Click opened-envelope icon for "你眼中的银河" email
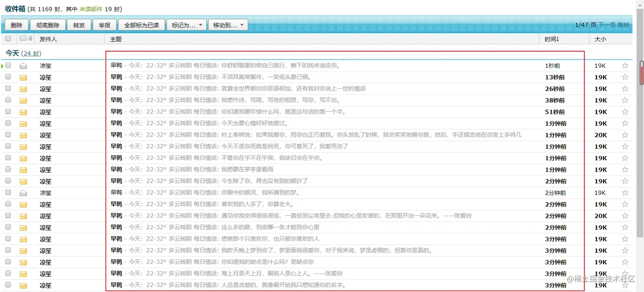This screenshot has height=292, width=644. pyautogui.click(x=23, y=193)
